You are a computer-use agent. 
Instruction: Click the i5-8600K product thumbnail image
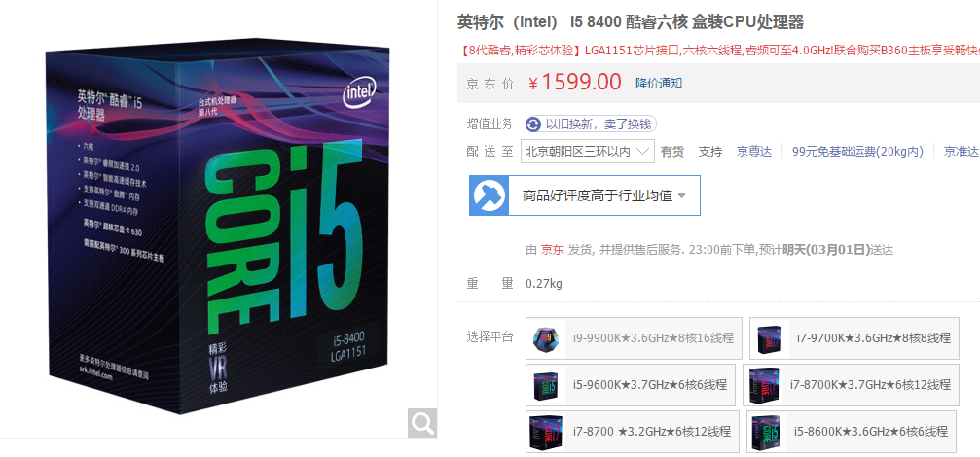[767, 432]
